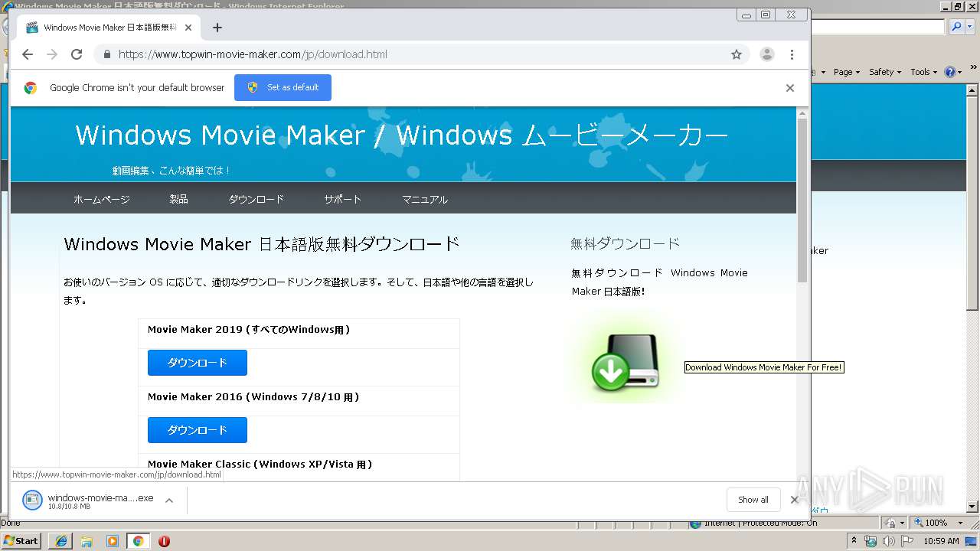Open Internet Explorer Safety dropdown
This screenshot has height=551, width=980.
[x=885, y=72]
